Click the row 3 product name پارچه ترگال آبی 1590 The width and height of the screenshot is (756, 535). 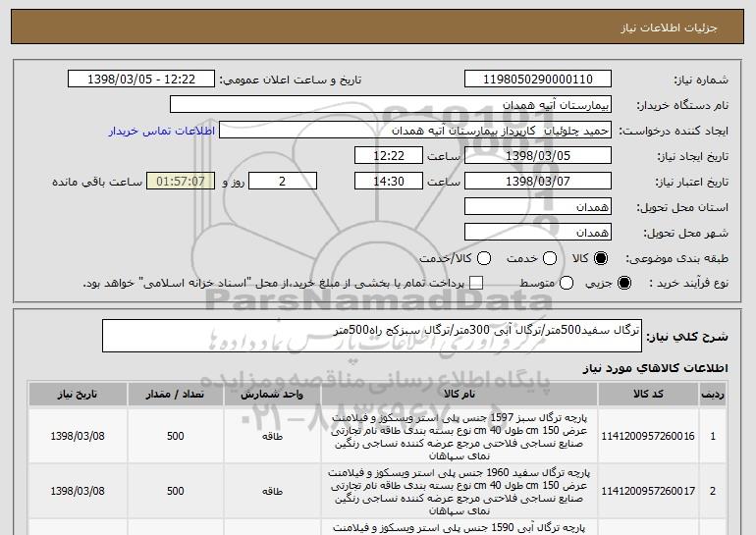click(459, 528)
